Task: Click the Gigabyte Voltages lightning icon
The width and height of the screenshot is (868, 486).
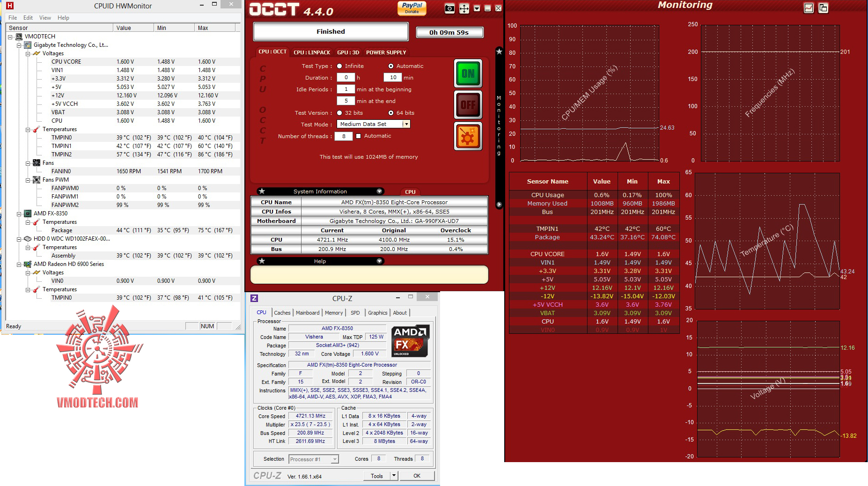Action: tap(37, 53)
